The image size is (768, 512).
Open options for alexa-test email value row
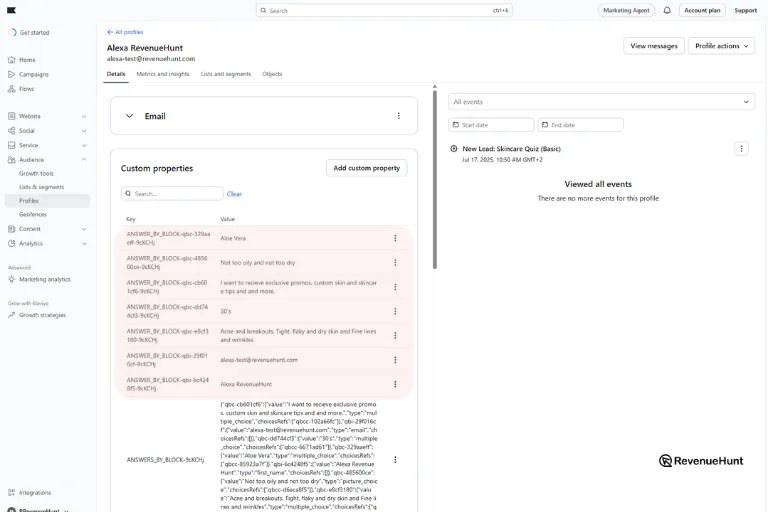(x=395, y=360)
